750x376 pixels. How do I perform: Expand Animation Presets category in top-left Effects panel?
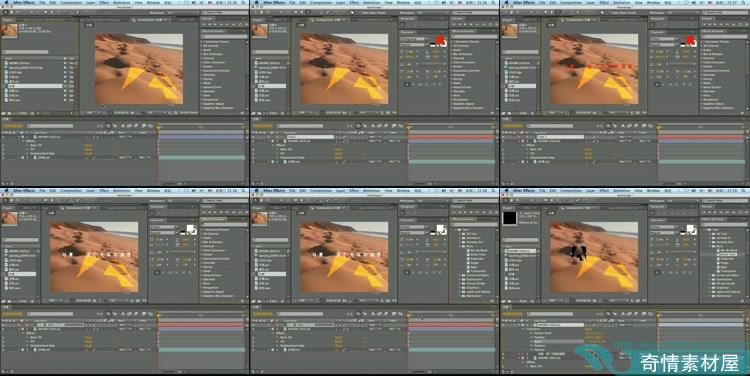(202, 42)
